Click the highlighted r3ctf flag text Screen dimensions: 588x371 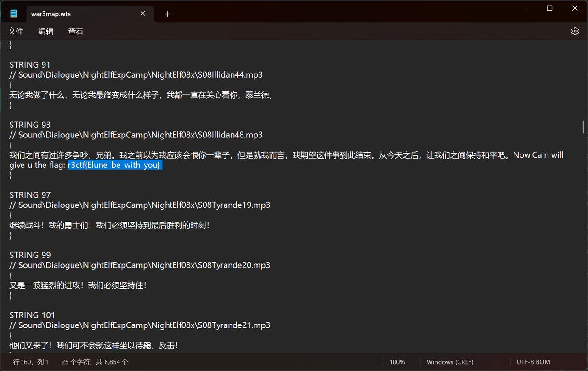click(114, 165)
